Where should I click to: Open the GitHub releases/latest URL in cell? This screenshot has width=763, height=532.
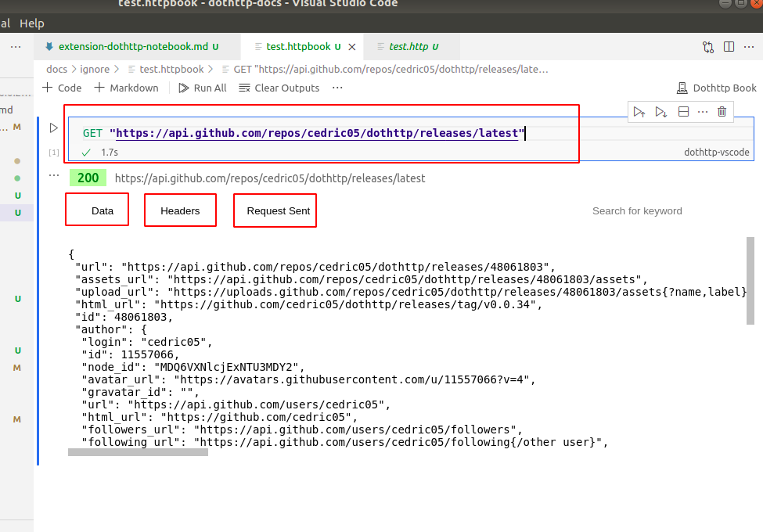(x=317, y=133)
